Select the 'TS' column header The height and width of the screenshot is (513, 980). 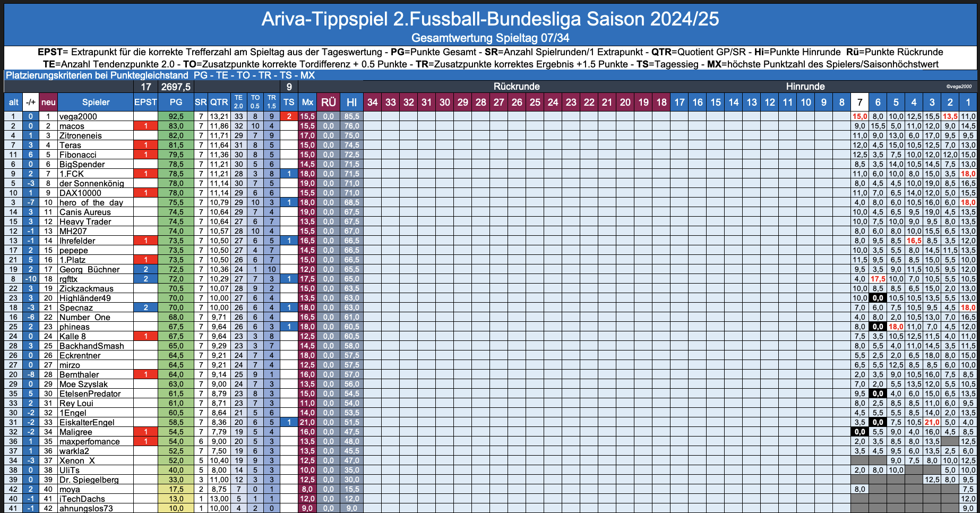pos(289,102)
